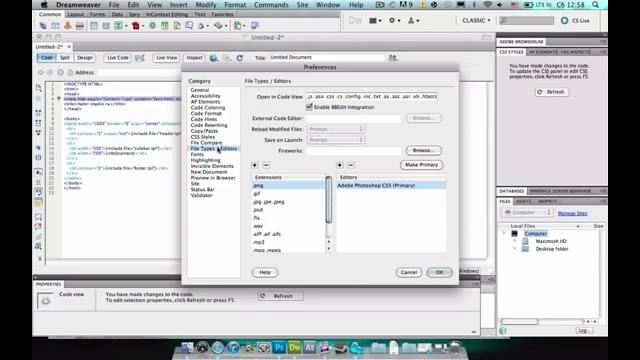Open the Reload Modified Files dropdown

point(336,129)
